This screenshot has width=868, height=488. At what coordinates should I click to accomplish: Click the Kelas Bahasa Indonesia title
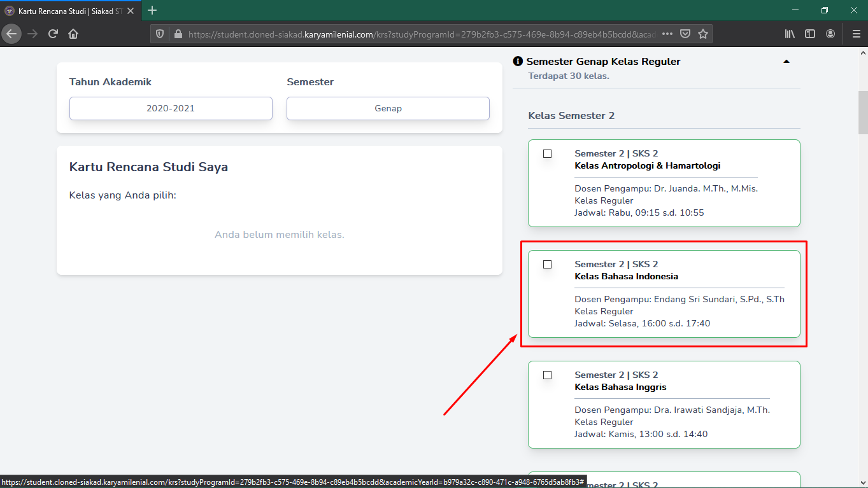pos(627,276)
